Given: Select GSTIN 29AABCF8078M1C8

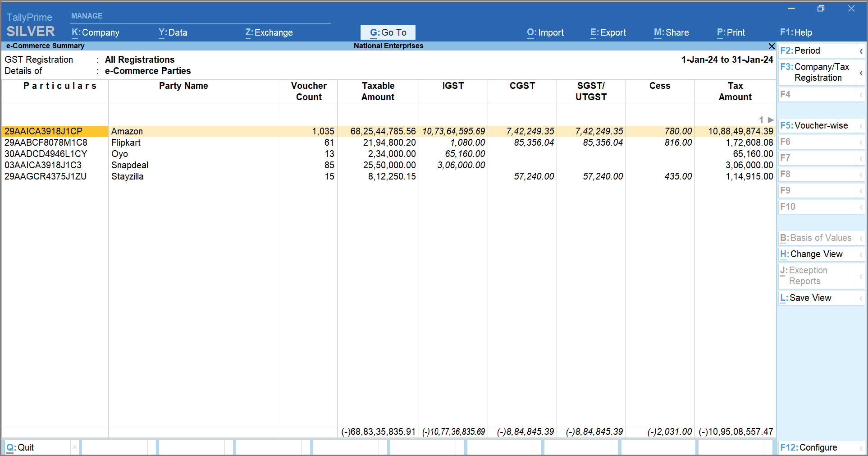Looking at the screenshot, I should [x=46, y=143].
